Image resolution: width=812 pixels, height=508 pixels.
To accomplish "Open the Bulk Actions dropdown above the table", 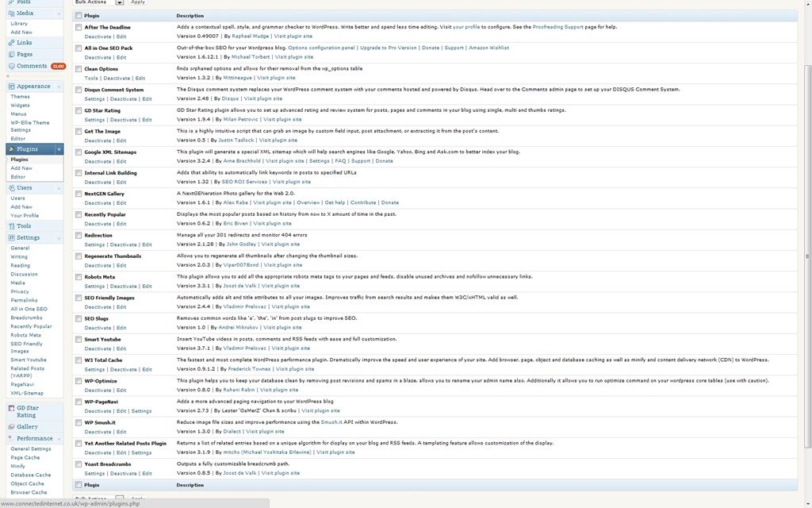I will pos(99,2).
